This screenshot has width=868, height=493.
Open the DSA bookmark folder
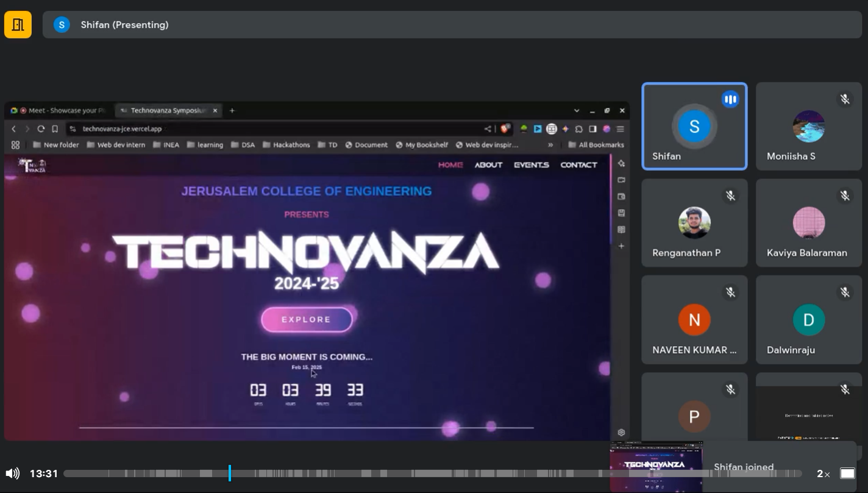(243, 145)
